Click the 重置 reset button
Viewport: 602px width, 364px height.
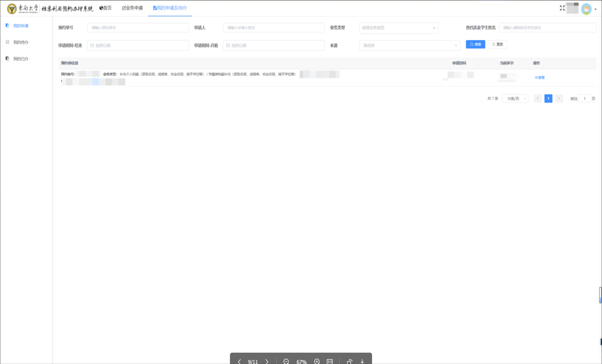pos(497,44)
